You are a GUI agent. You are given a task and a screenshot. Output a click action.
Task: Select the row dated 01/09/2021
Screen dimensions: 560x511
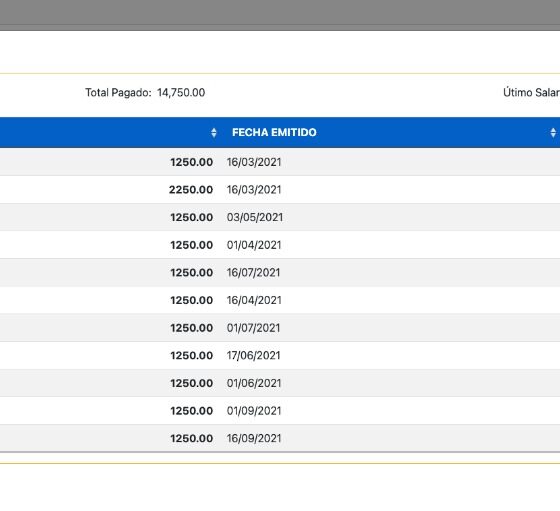280,411
